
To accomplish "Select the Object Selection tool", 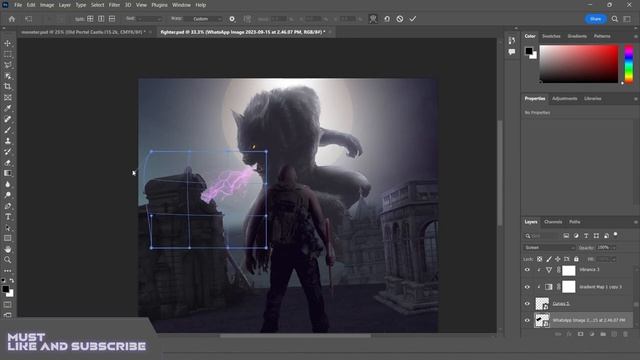I will [x=7, y=76].
